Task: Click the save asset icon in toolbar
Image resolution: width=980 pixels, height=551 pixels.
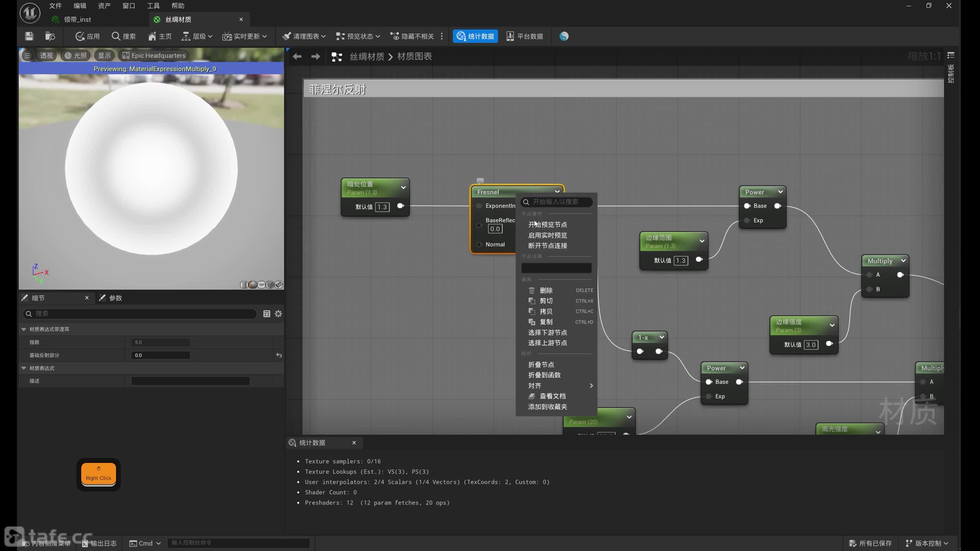Action: click(x=29, y=36)
